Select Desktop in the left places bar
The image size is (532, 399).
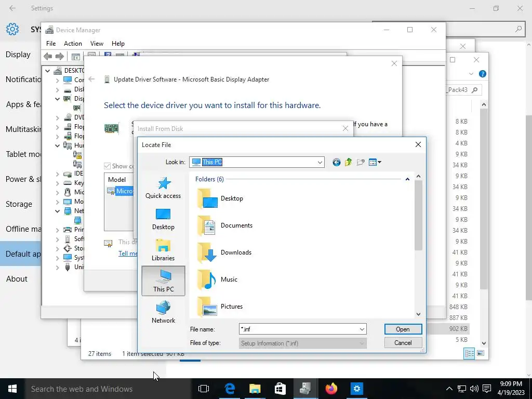point(163,219)
